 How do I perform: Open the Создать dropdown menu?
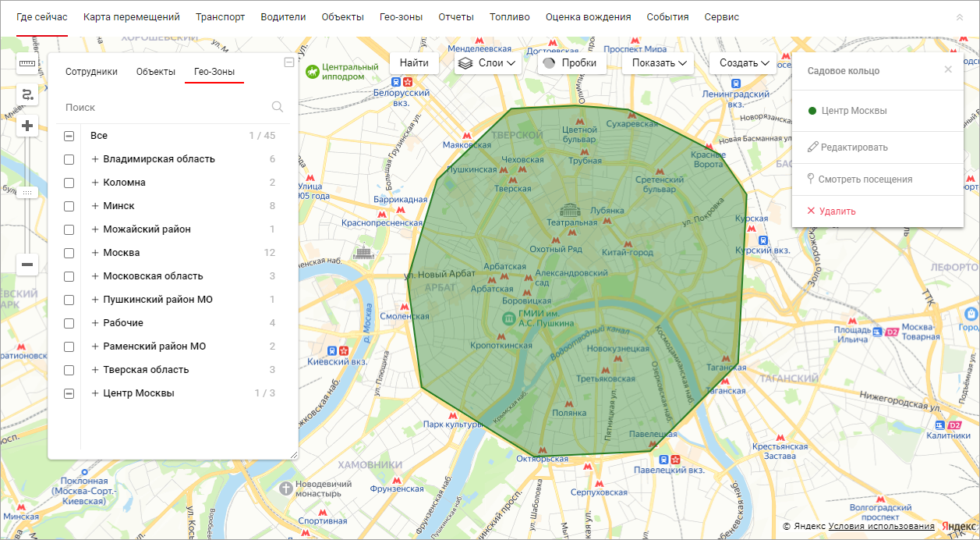pyautogui.click(x=744, y=63)
